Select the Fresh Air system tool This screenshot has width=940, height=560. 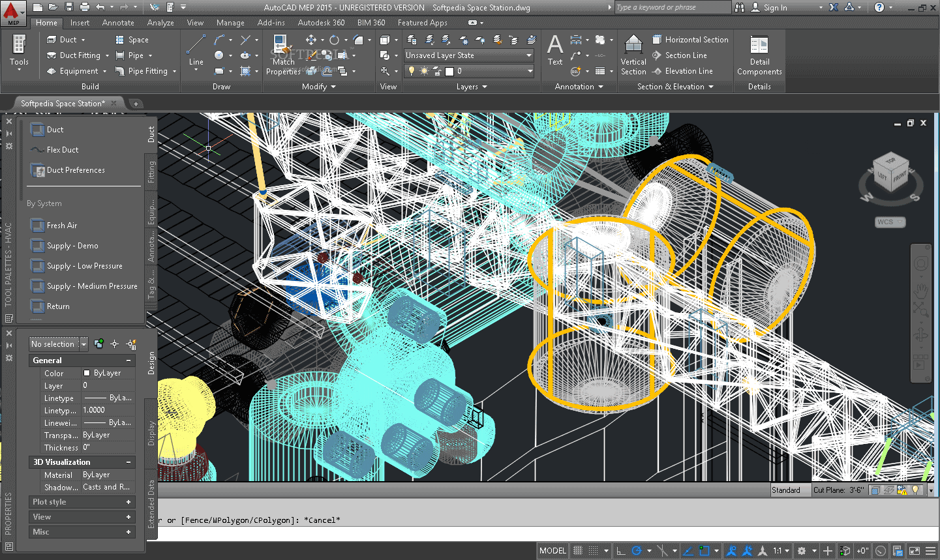tap(61, 225)
